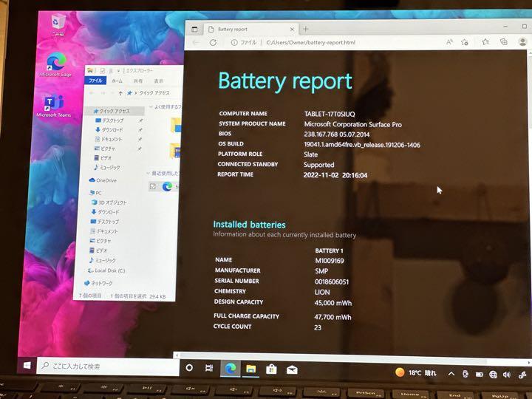
Task: Click the file info icon in address bar
Action: pyautogui.click(x=234, y=42)
